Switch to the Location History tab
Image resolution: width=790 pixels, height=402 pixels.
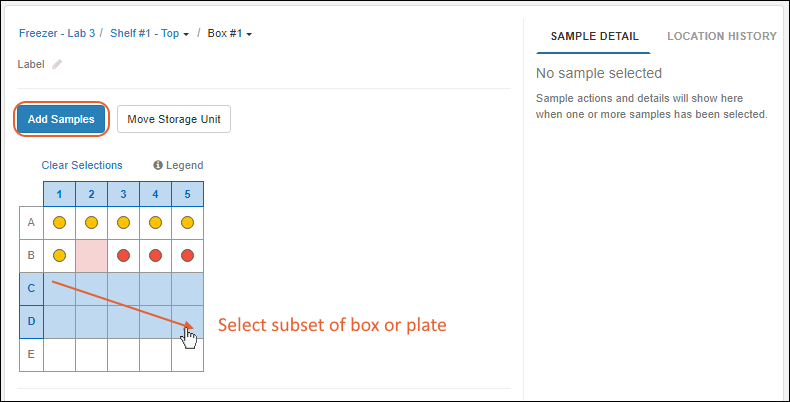[721, 36]
